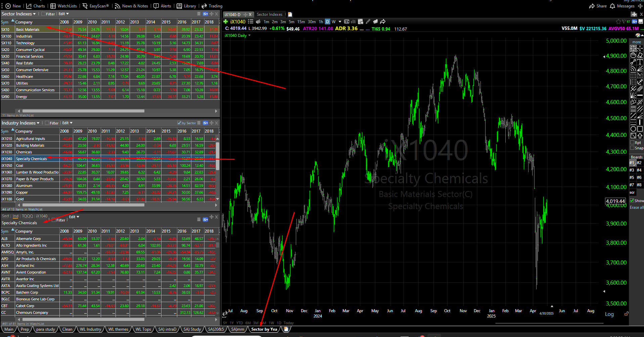Viewport: 644px width, 337px height.
Task: Select the circle drawing tool
Action: (633, 129)
